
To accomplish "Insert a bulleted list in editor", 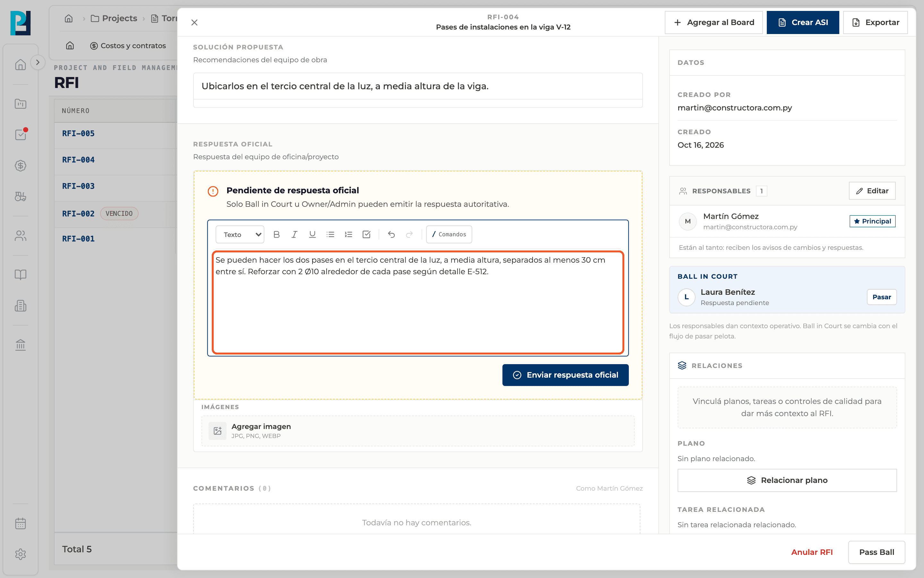I will (330, 234).
